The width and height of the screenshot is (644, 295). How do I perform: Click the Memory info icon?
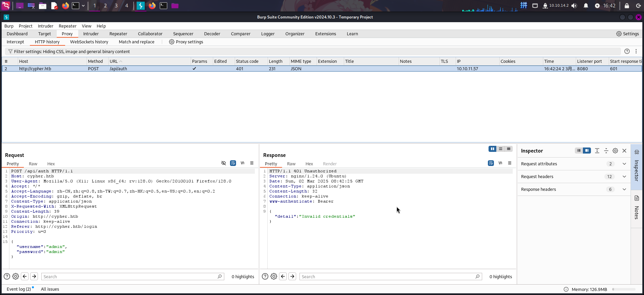(566, 289)
